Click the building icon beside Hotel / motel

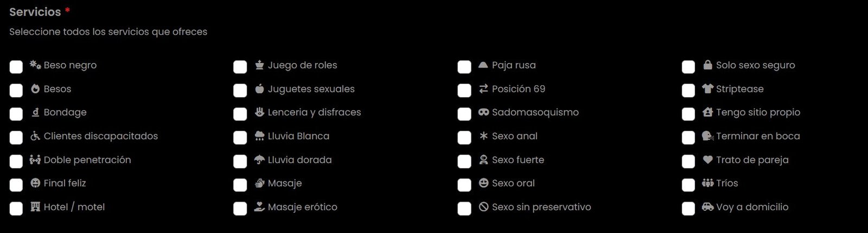coord(35,207)
